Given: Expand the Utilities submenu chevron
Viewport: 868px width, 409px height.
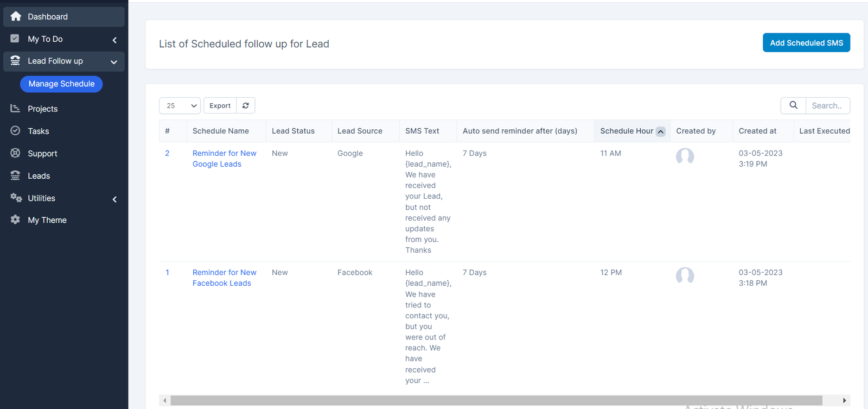Looking at the screenshot, I should tap(114, 199).
